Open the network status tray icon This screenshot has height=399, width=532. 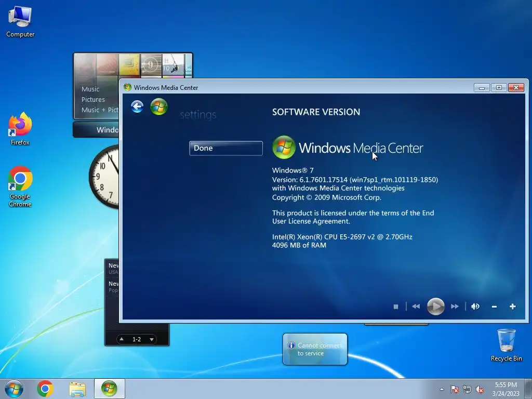(x=467, y=390)
